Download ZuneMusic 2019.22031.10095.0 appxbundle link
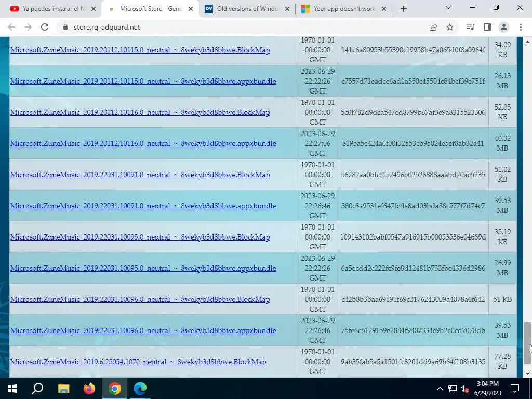This screenshot has height=399, width=532. click(143, 269)
